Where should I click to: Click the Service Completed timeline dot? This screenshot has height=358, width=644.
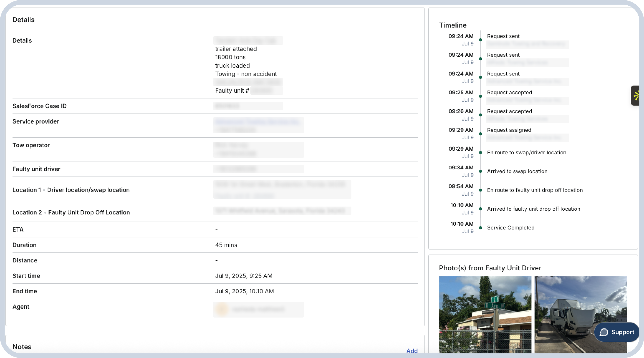480,227
